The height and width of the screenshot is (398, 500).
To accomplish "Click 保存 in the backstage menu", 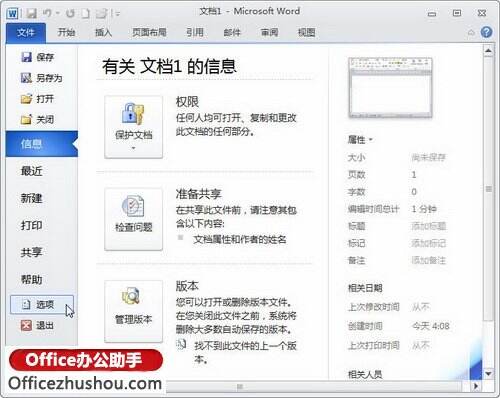I will click(37, 57).
